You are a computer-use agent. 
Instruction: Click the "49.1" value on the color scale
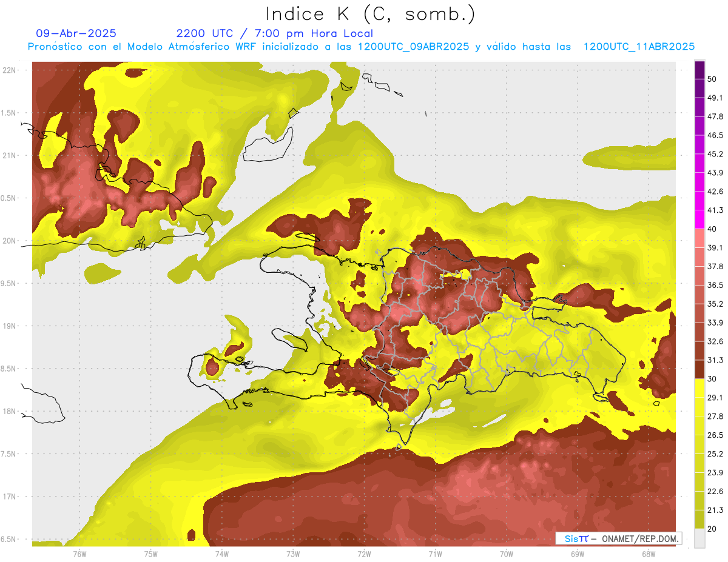(715, 98)
